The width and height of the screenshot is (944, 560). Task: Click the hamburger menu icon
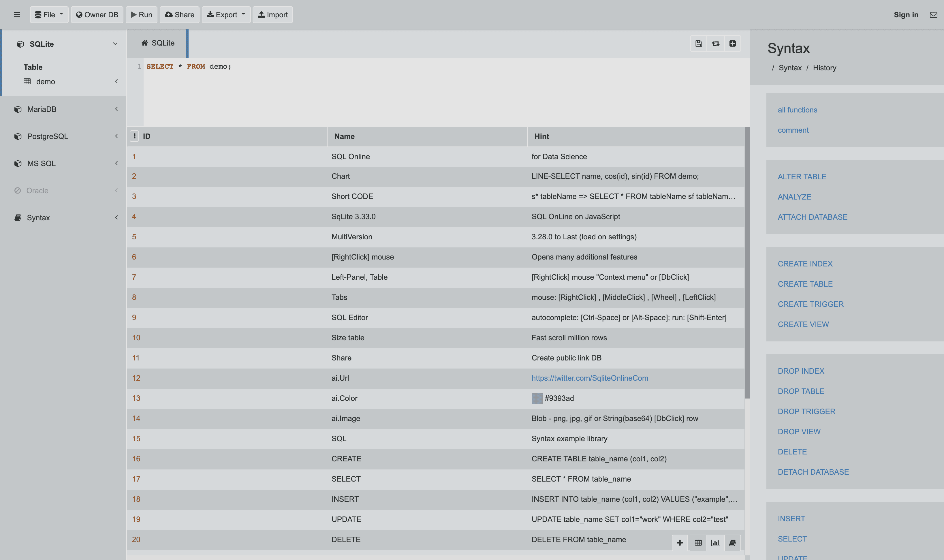(17, 15)
